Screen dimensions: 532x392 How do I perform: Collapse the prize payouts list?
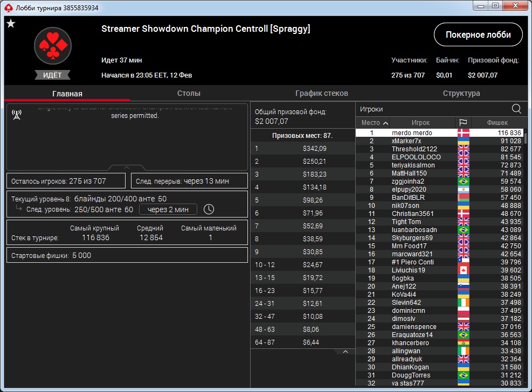coord(345,352)
